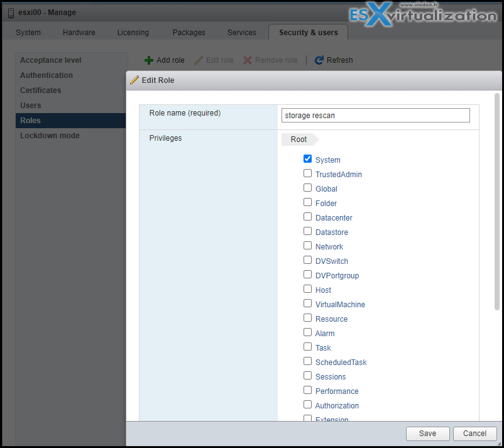Open the Network privilege group link
This screenshot has height=448, width=504.
(329, 247)
